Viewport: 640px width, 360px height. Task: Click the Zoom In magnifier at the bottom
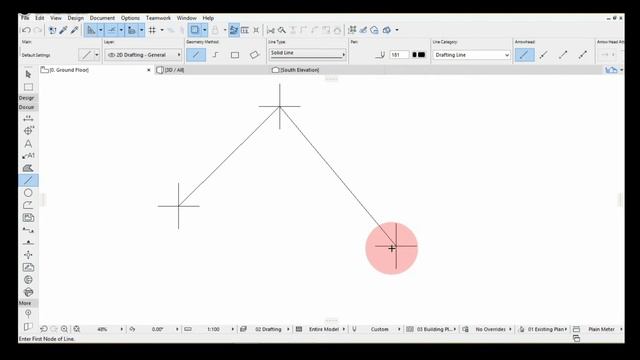click(64, 329)
